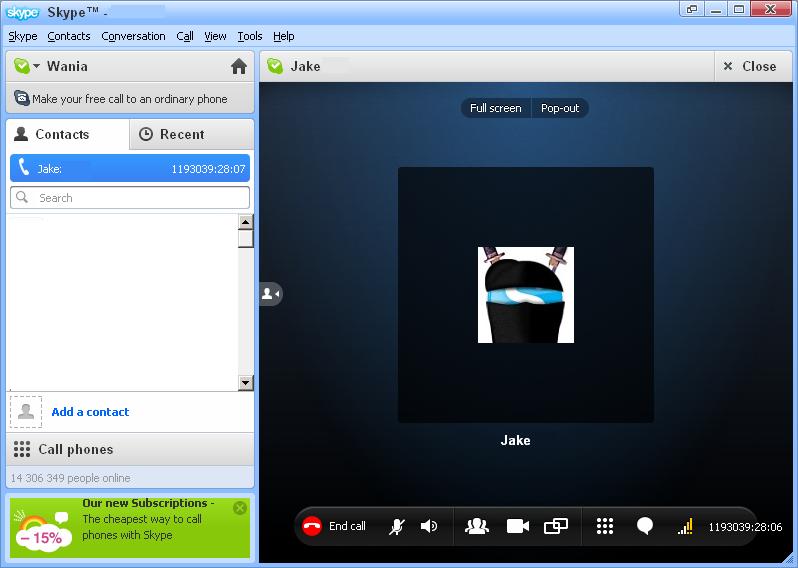Screen dimensions: 798x568
Task: Mute the microphone in call bar
Action: pos(397,526)
